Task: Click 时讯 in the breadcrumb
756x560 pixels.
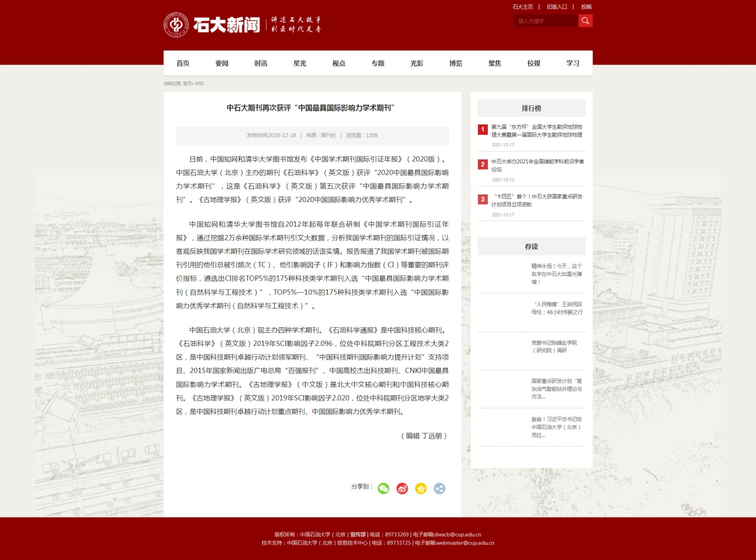Action: (199, 83)
